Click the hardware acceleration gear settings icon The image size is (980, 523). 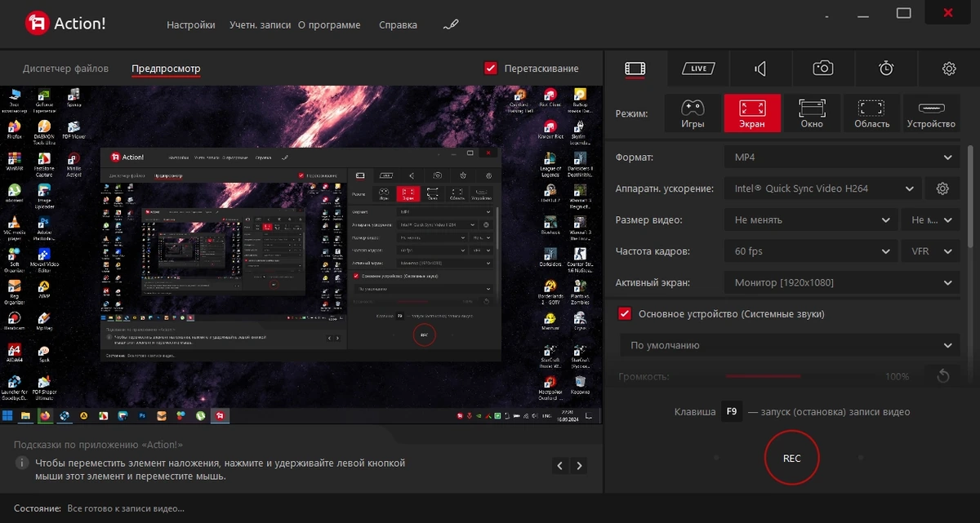coord(942,188)
